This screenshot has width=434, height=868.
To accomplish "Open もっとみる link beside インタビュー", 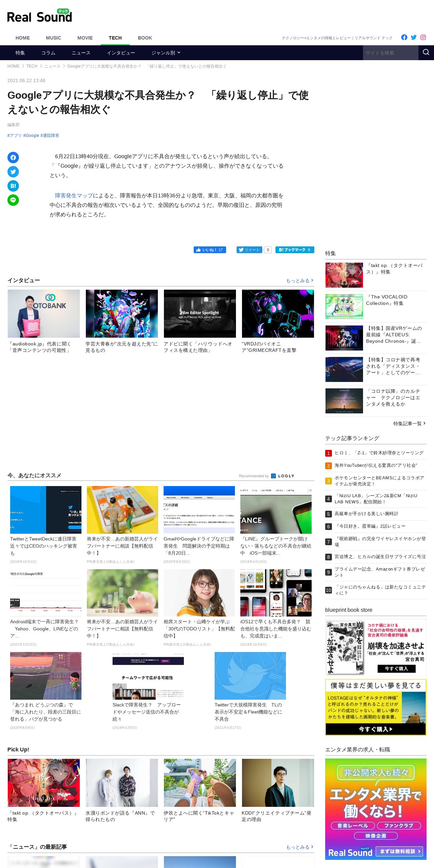I will [x=300, y=281].
